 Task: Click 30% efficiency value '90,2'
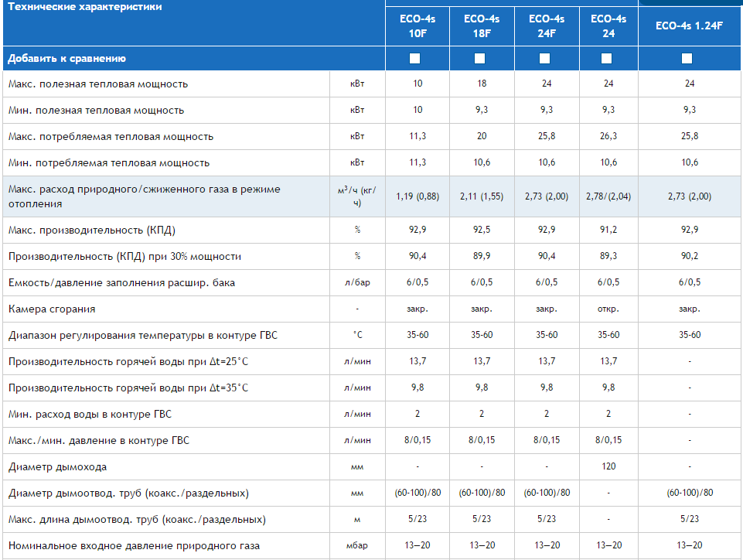(690, 256)
